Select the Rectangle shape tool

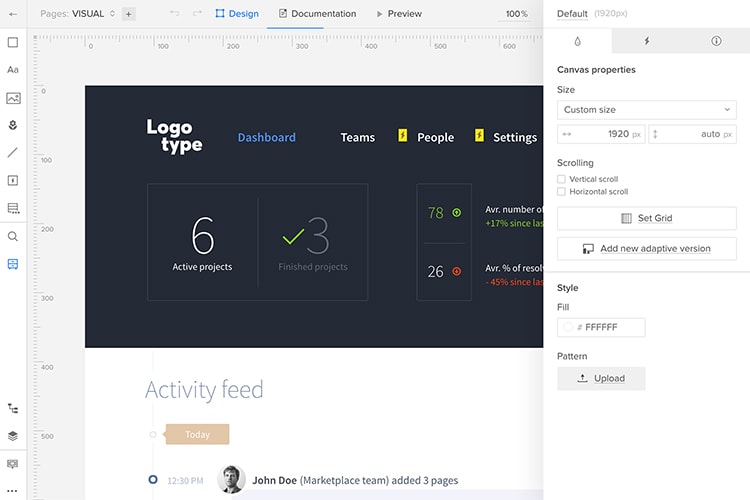[13, 42]
